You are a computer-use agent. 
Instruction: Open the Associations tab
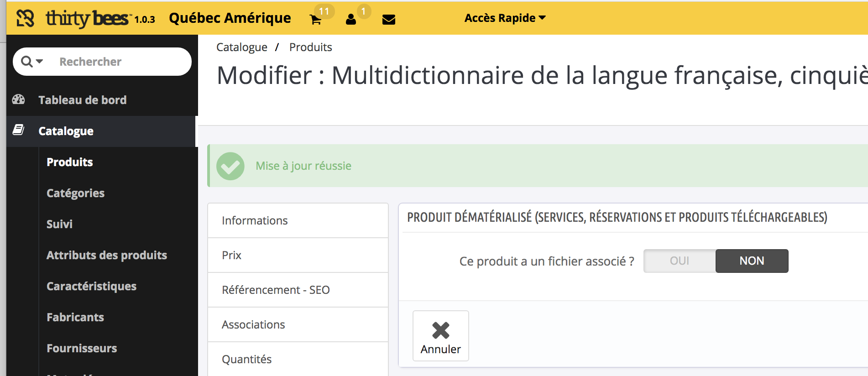click(x=298, y=324)
